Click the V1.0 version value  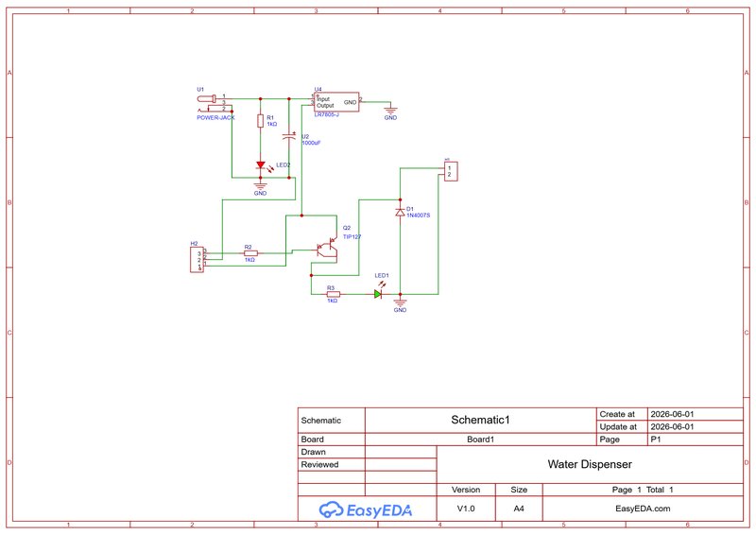466,509
